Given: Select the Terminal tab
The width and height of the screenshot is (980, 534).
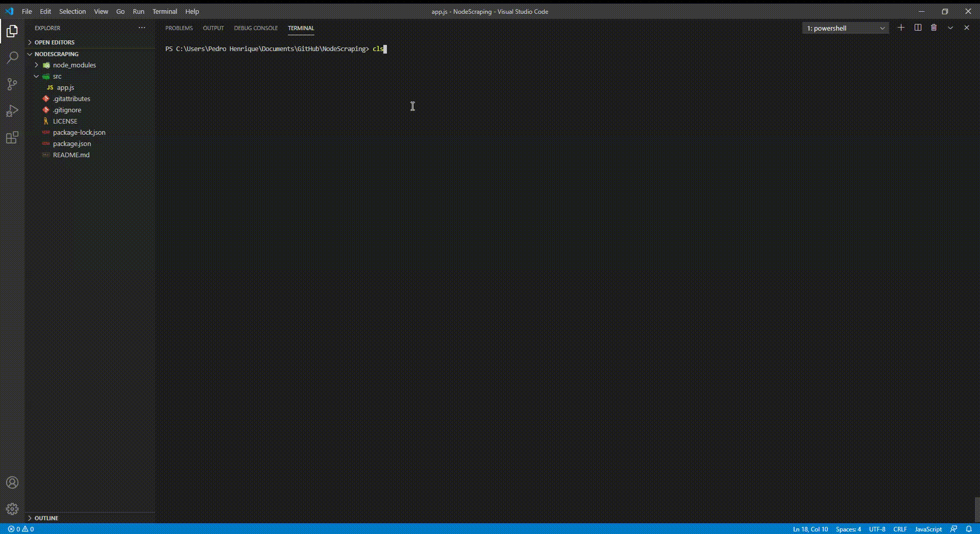Looking at the screenshot, I should coord(301,28).
